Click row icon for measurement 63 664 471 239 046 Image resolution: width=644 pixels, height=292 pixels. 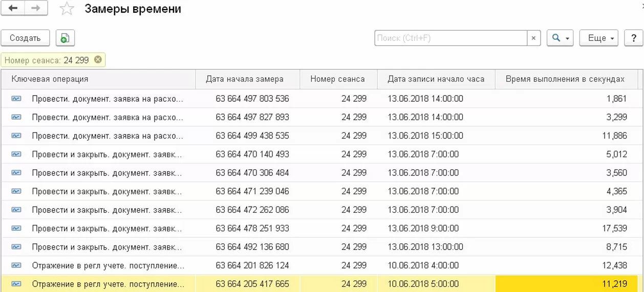coord(16,191)
